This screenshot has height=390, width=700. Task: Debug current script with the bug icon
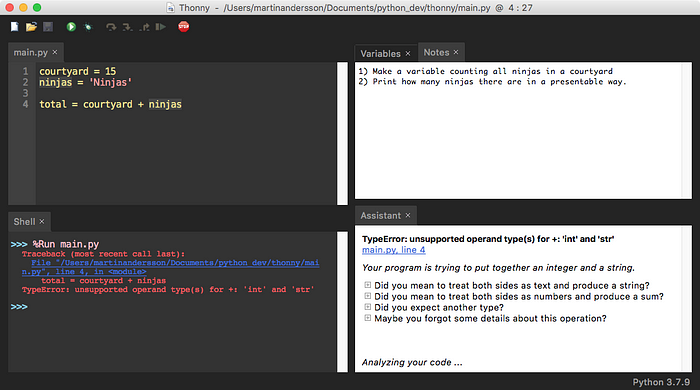(x=88, y=27)
